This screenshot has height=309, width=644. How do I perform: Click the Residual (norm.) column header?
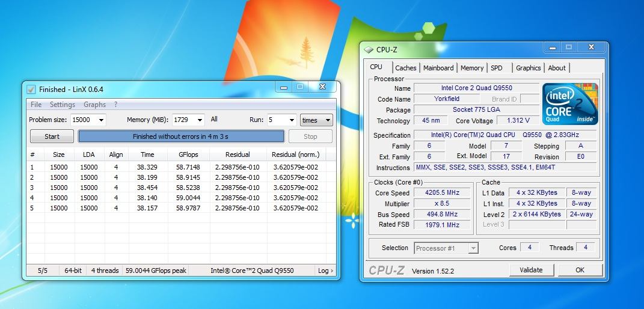click(x=295, y=154)
